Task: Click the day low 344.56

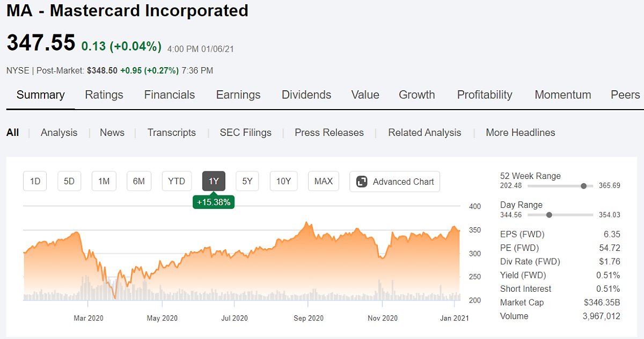Action: [510, 215]
